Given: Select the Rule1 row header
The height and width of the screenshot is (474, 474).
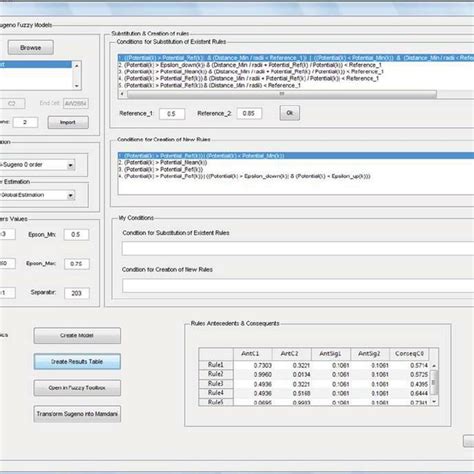Looking at the screenshot, I should point(216,365).
